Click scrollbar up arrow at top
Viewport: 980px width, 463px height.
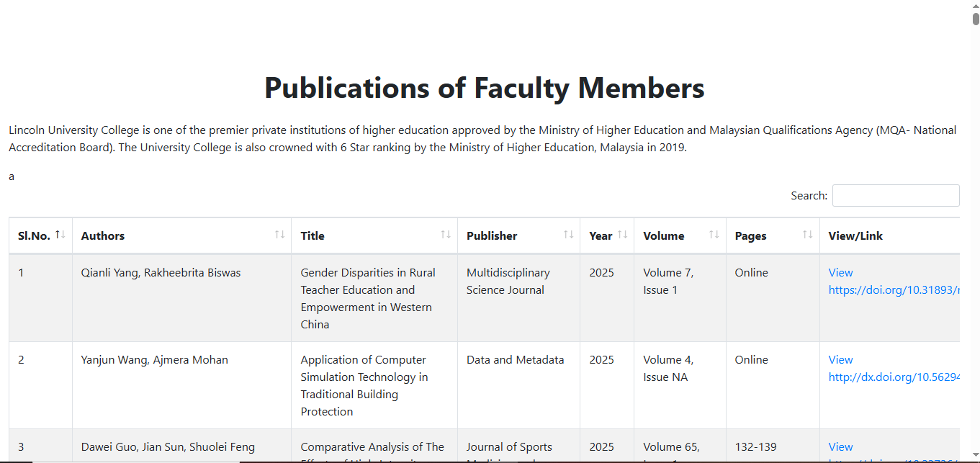pos(976,4)
